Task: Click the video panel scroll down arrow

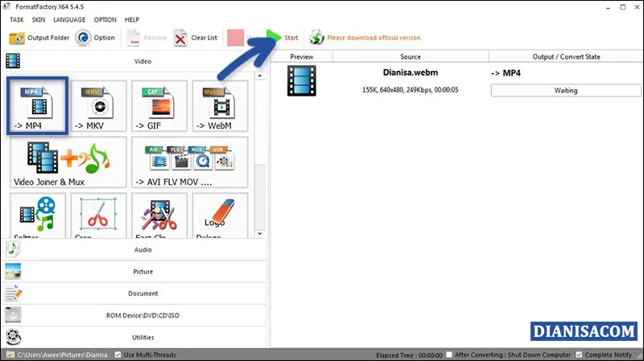Action: (x=259, y=234)
